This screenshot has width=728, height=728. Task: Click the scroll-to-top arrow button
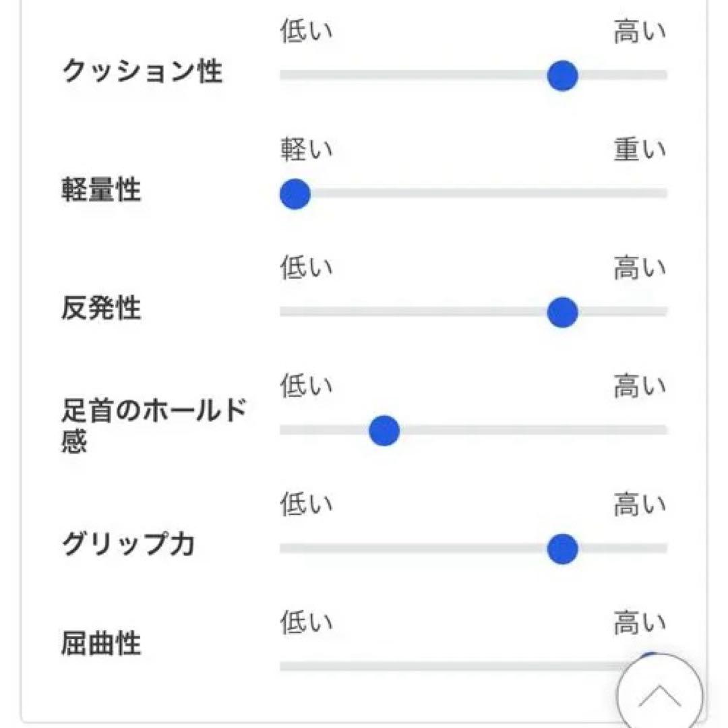(659, 694)
